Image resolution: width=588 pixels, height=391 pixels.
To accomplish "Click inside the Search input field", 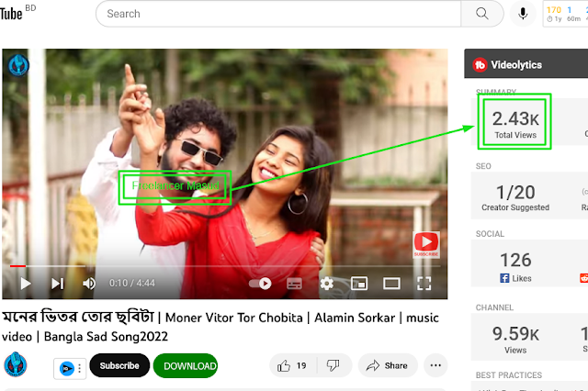I will coord(278,14).
